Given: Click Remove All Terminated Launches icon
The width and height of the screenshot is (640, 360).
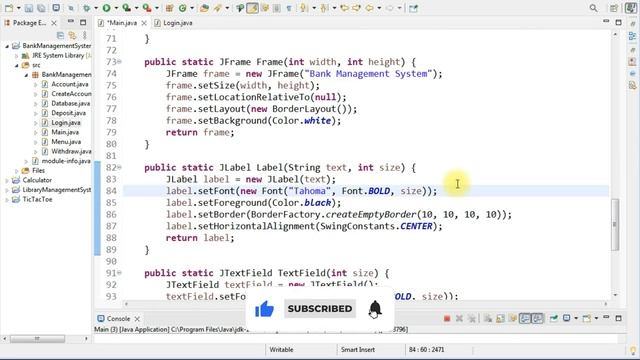Looking at the screenshot, I should coord(472,318).
